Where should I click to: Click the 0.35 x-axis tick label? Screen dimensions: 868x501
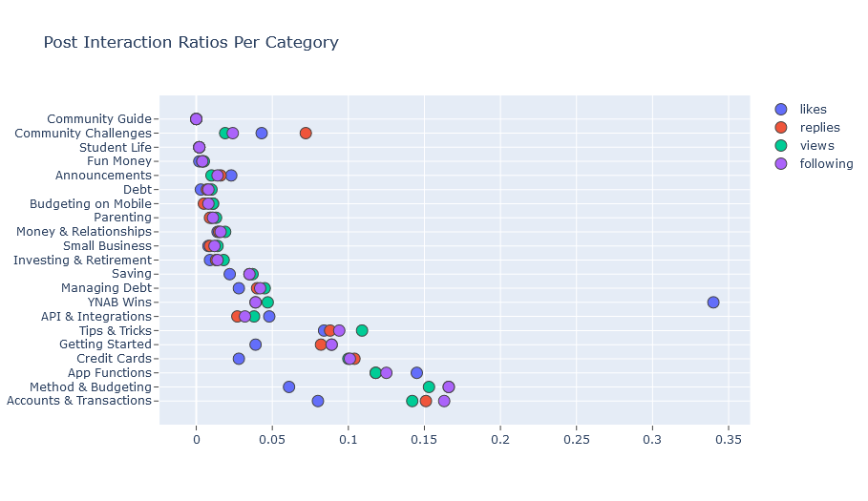[x=728, y=440]
